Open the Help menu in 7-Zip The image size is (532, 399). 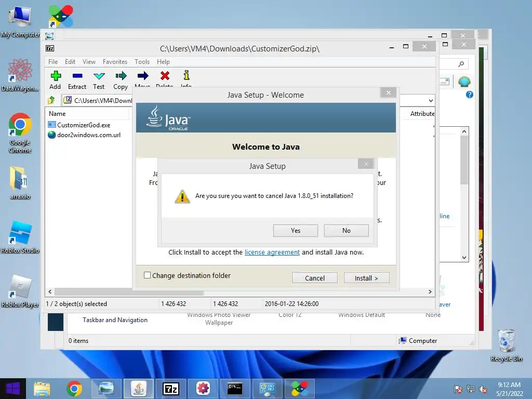[x=163, y=62]
